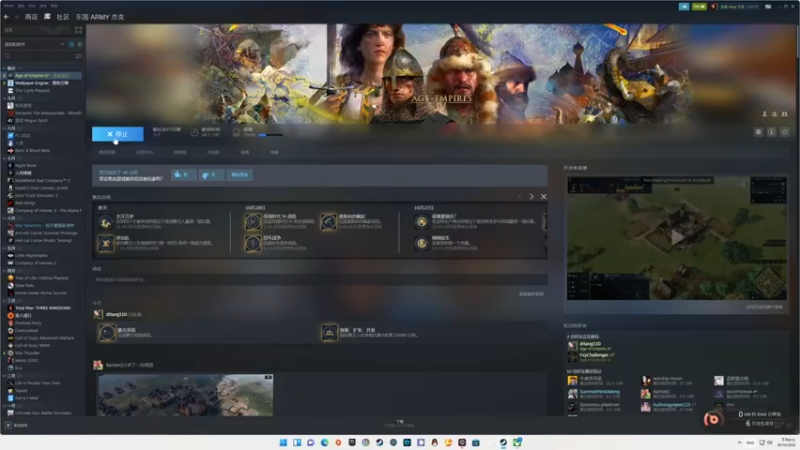Click the friends who play group icon
The width and height of the screenshot is (800, 450).
click(785, 114)
